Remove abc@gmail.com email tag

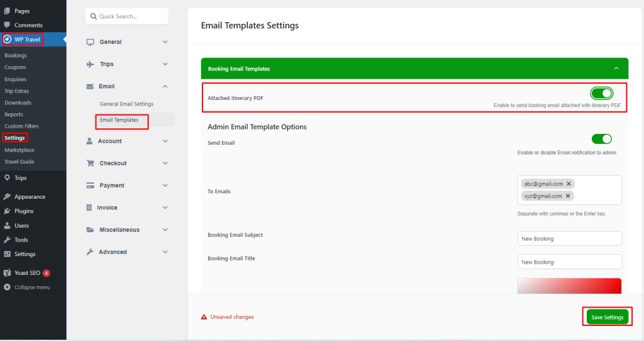click(569, 184)
